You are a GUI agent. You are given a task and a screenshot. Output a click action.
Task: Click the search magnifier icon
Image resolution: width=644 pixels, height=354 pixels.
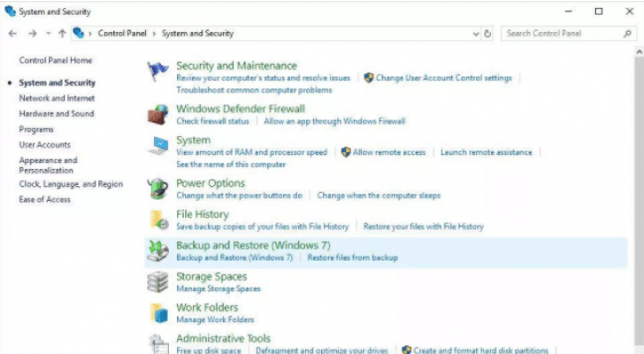click(x=627, y=34)
